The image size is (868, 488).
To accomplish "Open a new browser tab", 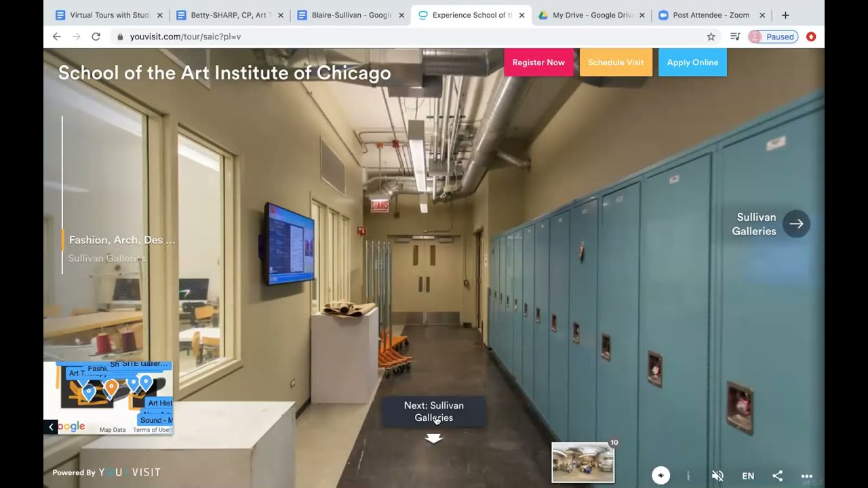I will pos(785,15).
